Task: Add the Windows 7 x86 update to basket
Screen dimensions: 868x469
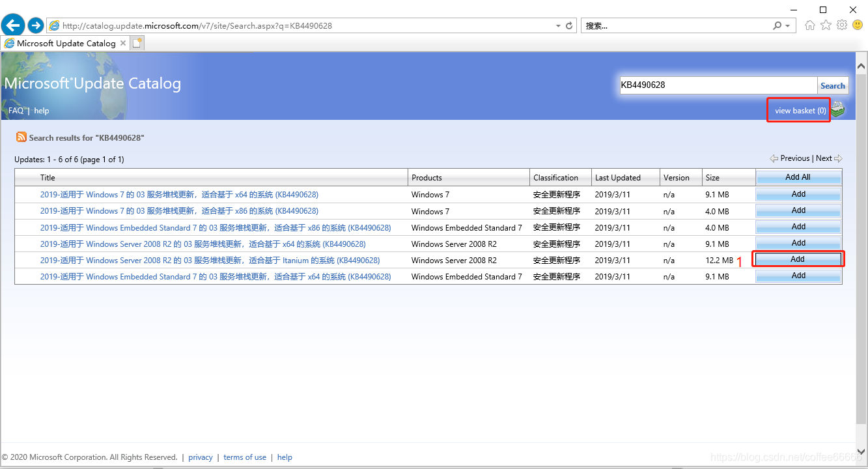Action: point(798,210)
